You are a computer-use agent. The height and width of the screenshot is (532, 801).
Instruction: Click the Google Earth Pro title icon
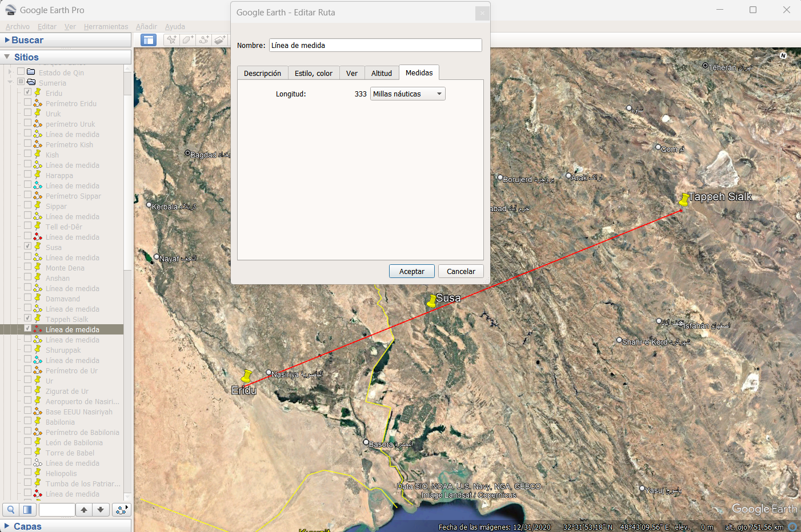[10, 10]
